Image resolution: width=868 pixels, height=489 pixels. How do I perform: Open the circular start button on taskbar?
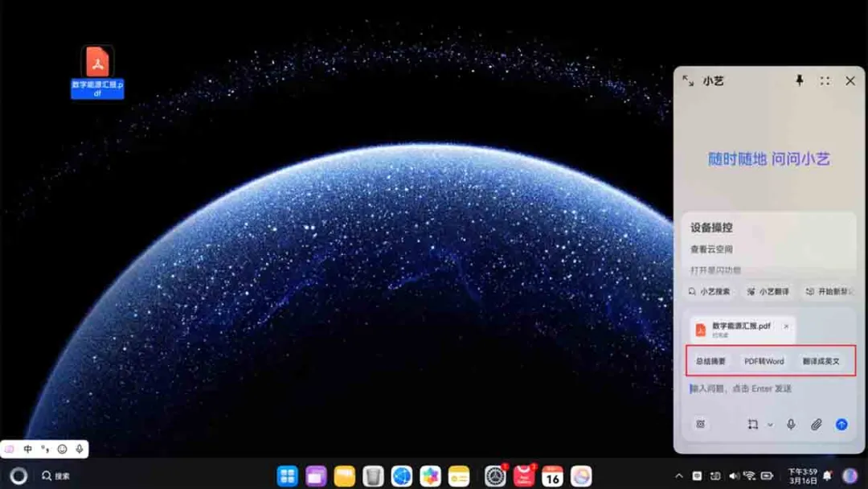click(x=18, y=475)
